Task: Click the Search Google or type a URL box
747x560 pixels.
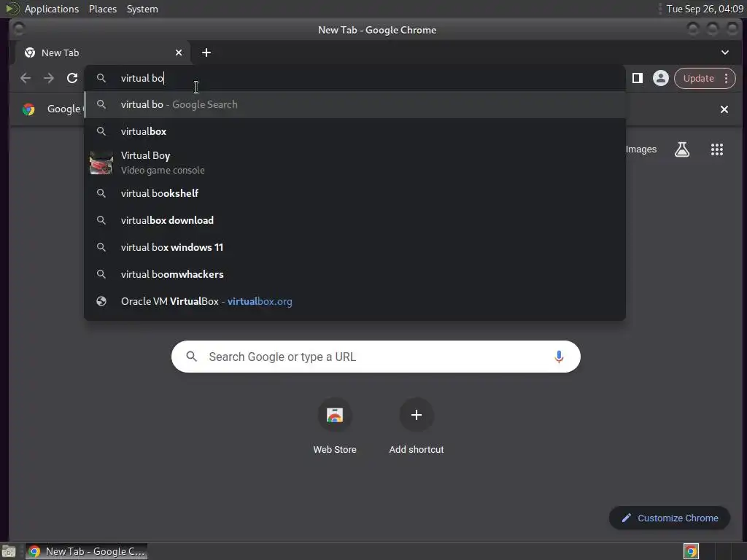Action: 376,357
